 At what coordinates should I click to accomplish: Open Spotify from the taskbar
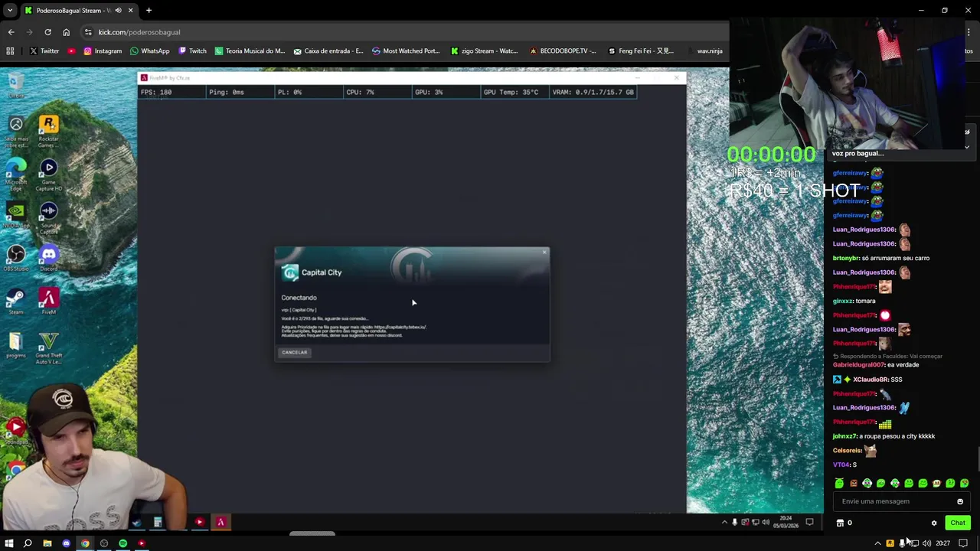pyautogui.click(x=122, y=543)
